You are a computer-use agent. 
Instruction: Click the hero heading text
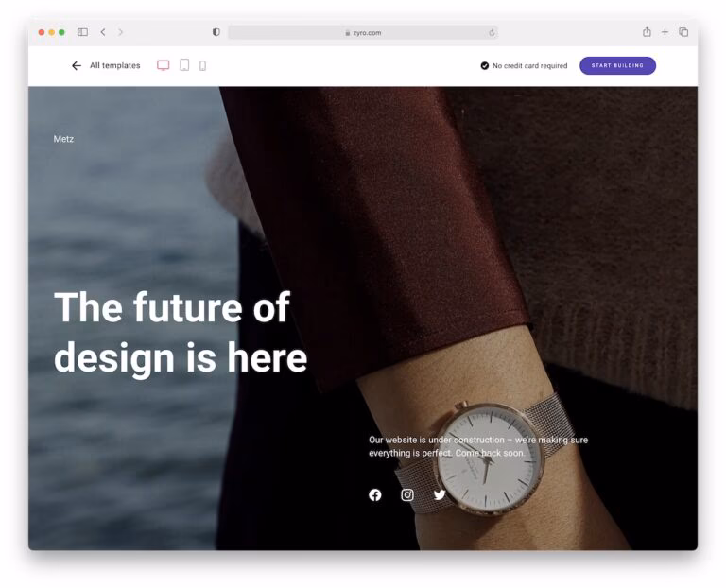(181, 332)
